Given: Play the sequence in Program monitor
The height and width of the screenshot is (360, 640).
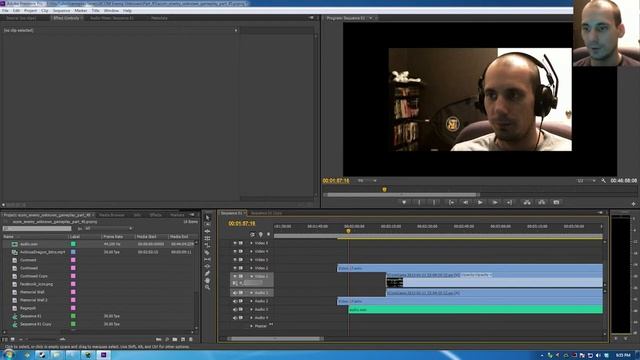Looking at the screenshot, I should point(480,202).
